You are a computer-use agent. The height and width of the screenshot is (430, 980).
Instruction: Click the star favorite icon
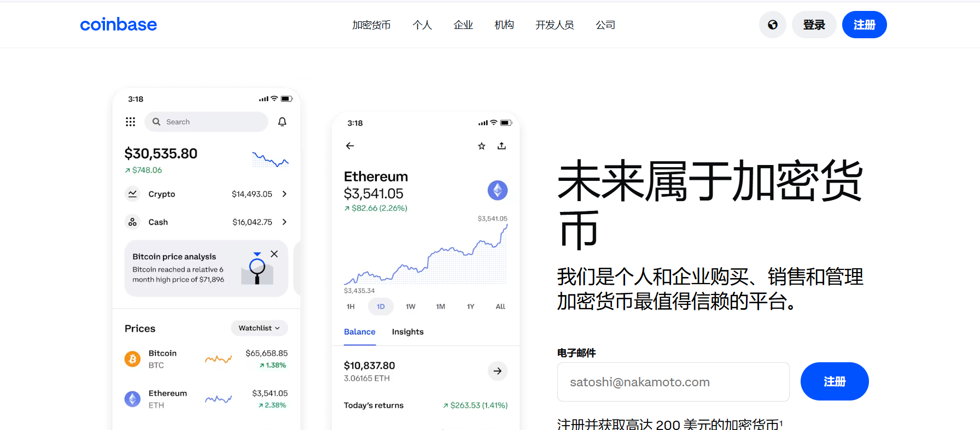pyautogui.click(x=481, y=146)
